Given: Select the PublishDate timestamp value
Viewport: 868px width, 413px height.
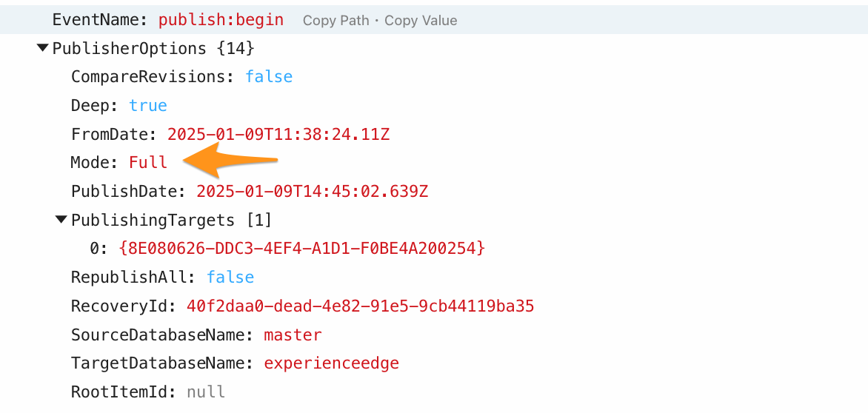Looking at the screenshot, I should point(312,192).
